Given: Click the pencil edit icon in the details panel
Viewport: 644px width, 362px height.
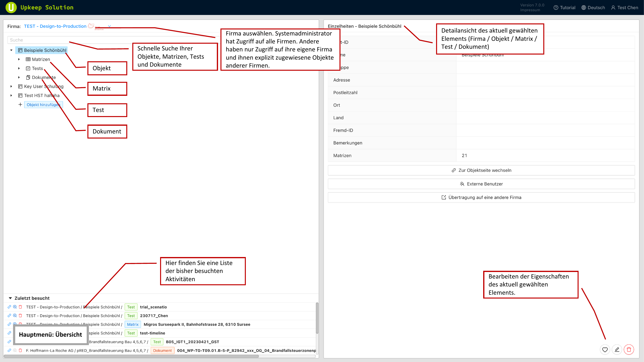Looking at the screenshot, I should [x=617, y=349].
